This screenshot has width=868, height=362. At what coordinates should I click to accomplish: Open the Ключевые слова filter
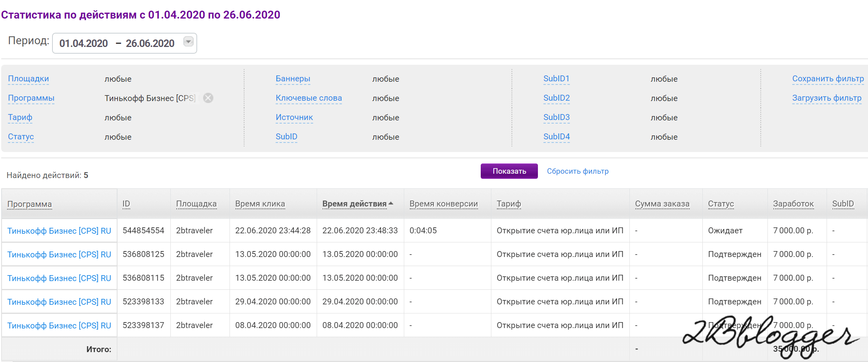(309, 98)
